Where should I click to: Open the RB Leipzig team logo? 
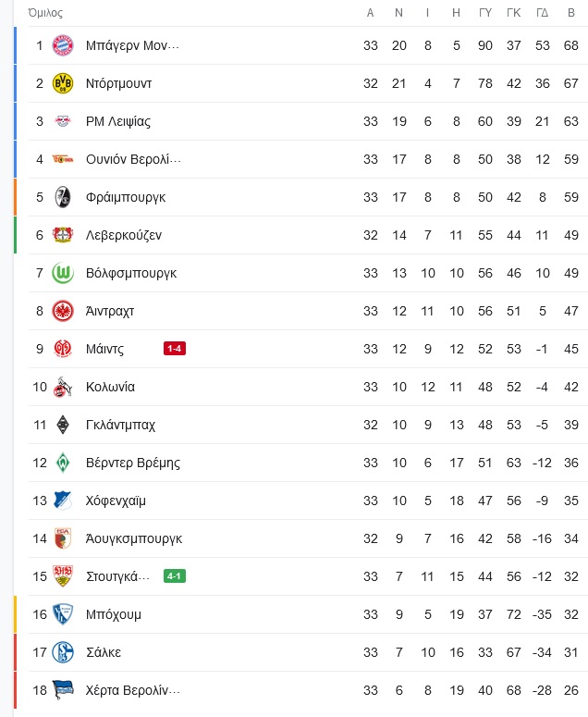[63, 121]
